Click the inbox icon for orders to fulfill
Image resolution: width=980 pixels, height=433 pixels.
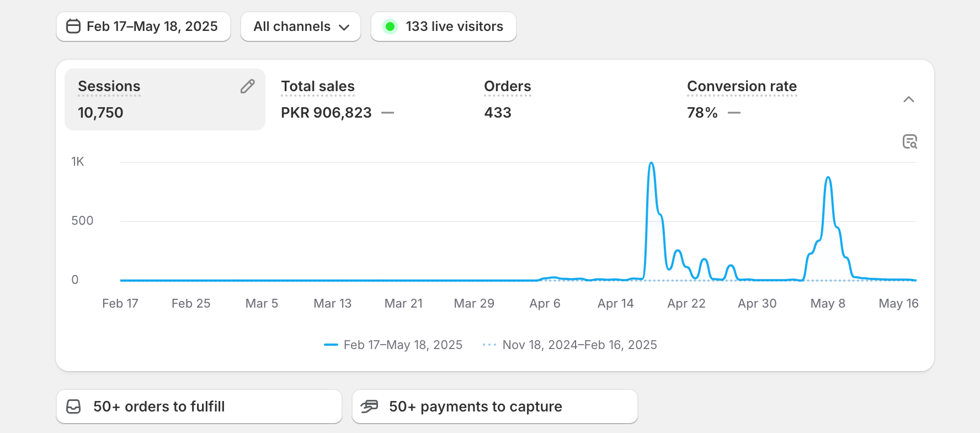[x=73, y=406]
